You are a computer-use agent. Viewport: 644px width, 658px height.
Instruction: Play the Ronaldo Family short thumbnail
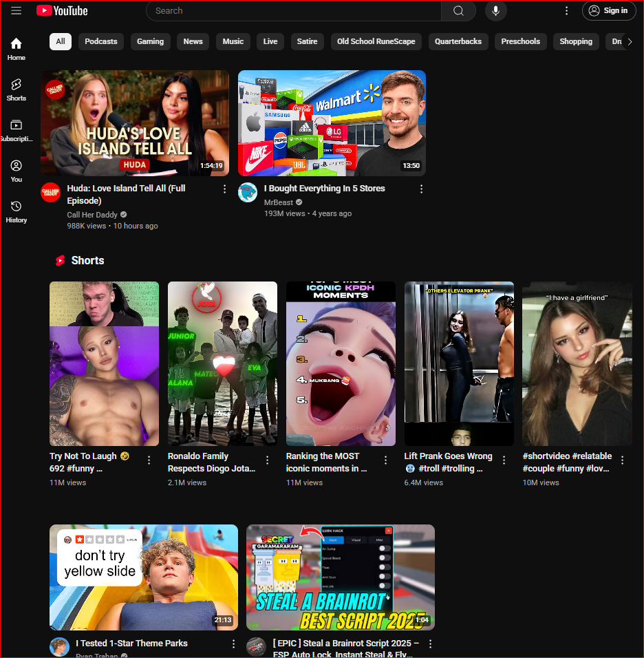click(x=222, y=363)
